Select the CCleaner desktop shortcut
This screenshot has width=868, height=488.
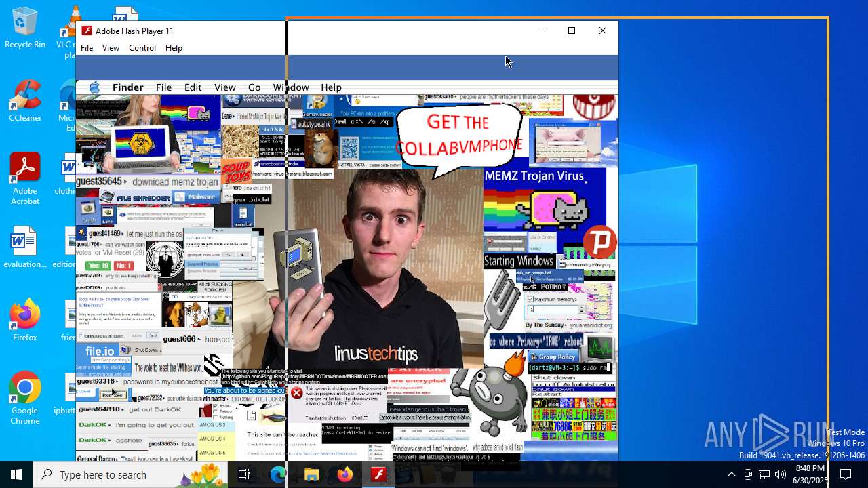(x=25, y=102)
